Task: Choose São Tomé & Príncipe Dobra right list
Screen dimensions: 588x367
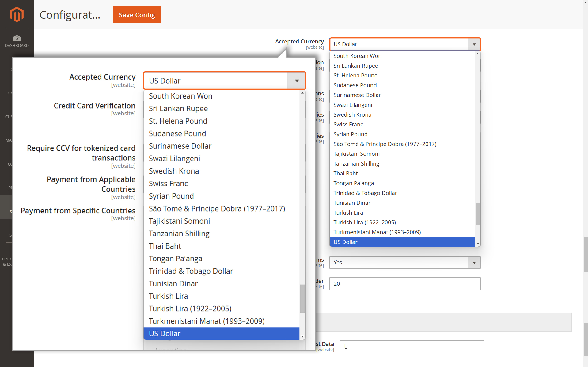Action: coord(402,144)
